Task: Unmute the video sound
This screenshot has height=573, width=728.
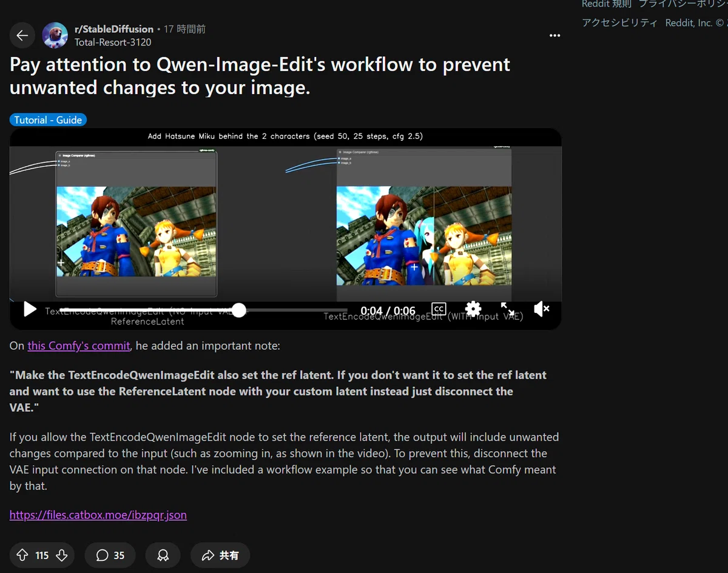Action: [x=541, y=309]
